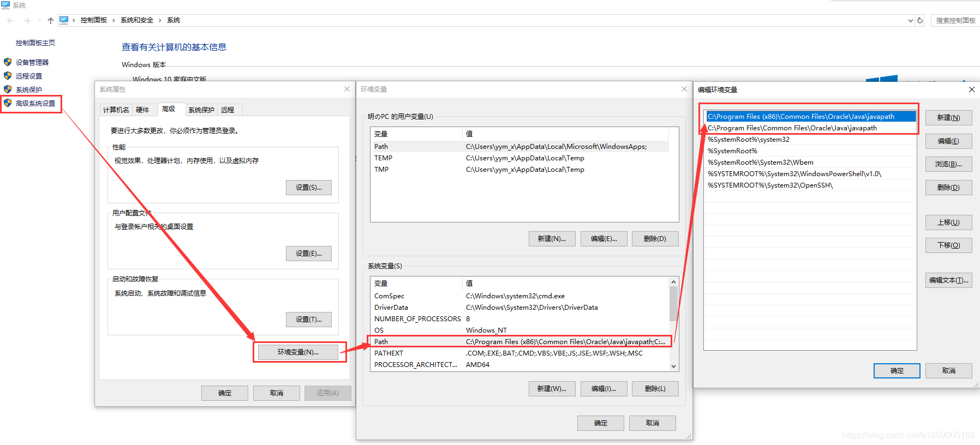Image resolution: width=980 pixels, height=445 pixels.
Task: Click system variables scrollbar down arrow
Action: 674,366
